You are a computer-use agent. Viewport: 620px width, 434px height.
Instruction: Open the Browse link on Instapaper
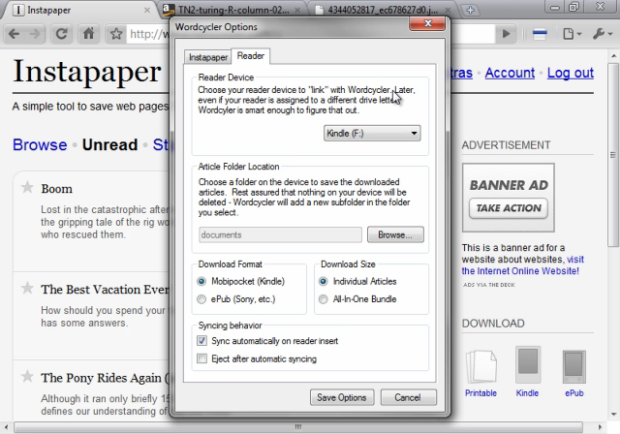click(x=40, y=145)
